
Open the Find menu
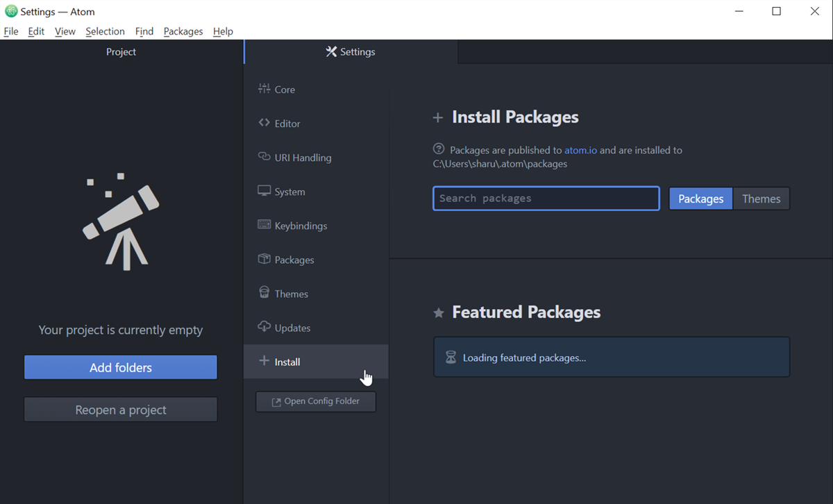point(144,31)
